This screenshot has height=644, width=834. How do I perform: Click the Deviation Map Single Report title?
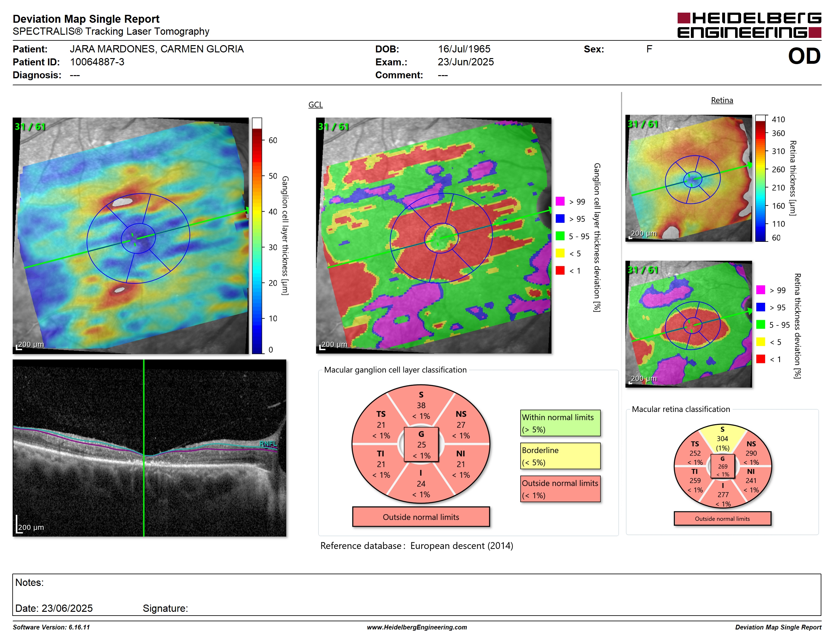point(86,19)
